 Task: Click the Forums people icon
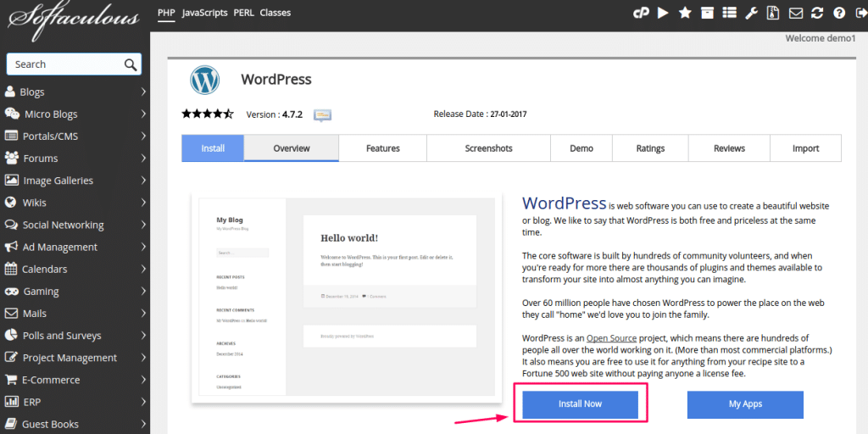pos(12,158)
